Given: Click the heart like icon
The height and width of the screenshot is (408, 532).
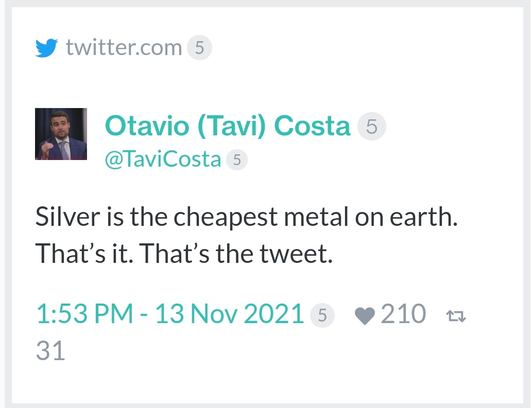Looking at the screenshot, I should click(365, 316).
